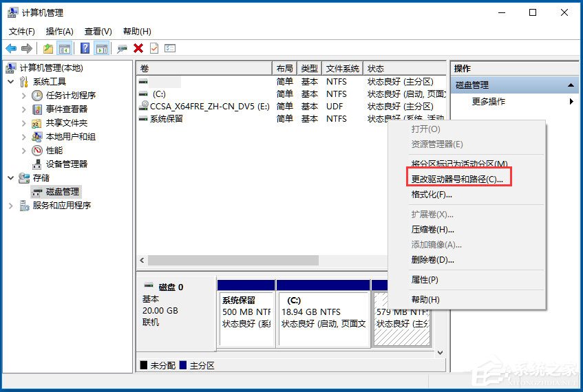Click the red X delete toolbar icon
This screenshot has height=392, width=583.
(138, 48)
